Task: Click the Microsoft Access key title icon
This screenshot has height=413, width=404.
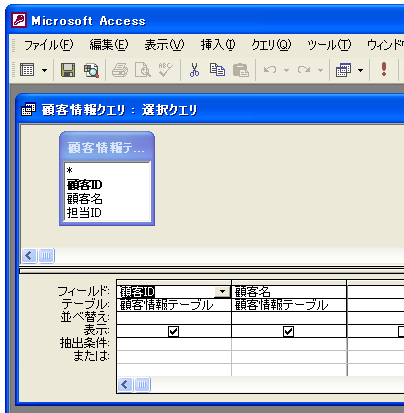Action: pyautogui.click(x=19, y=20)
